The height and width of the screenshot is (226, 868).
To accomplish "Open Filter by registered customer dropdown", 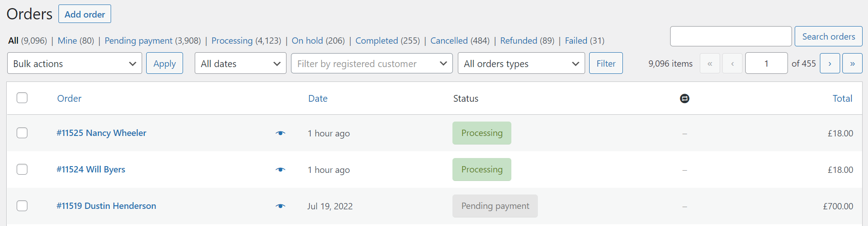I will point(371,63).
